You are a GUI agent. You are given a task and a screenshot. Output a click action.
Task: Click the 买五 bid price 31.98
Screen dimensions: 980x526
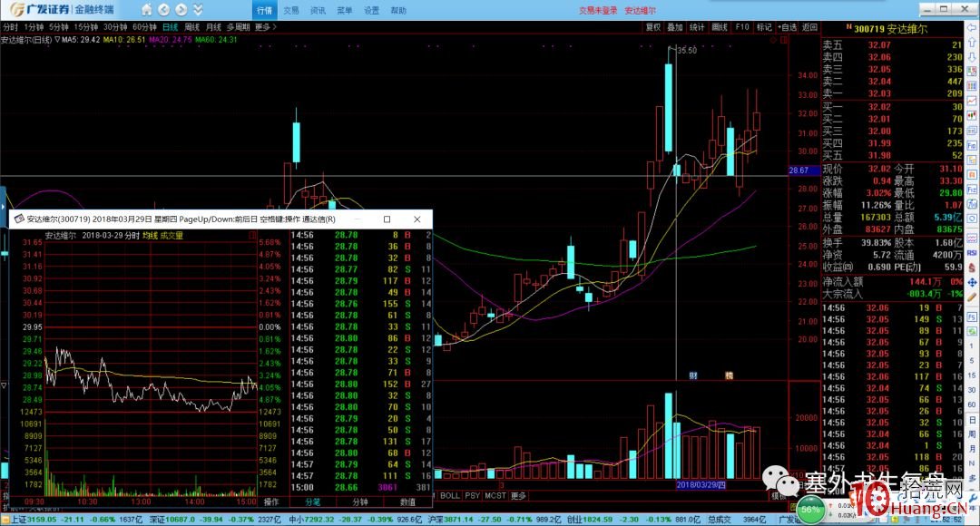tap(878, 156)
